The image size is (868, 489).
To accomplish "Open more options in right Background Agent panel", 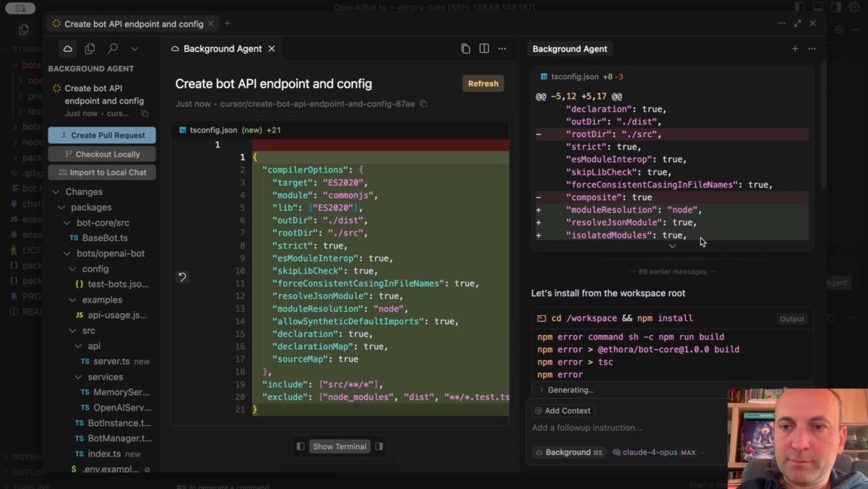I will coord(812,49).
